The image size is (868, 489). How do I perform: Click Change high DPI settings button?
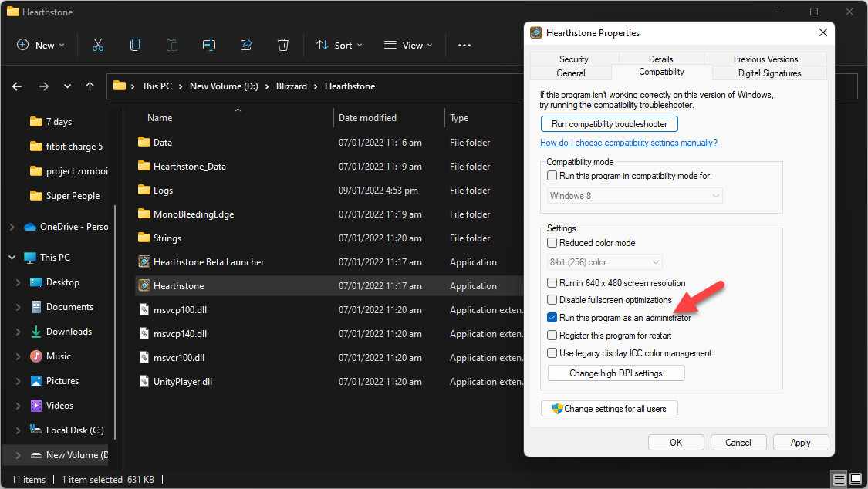click(616, 373)
